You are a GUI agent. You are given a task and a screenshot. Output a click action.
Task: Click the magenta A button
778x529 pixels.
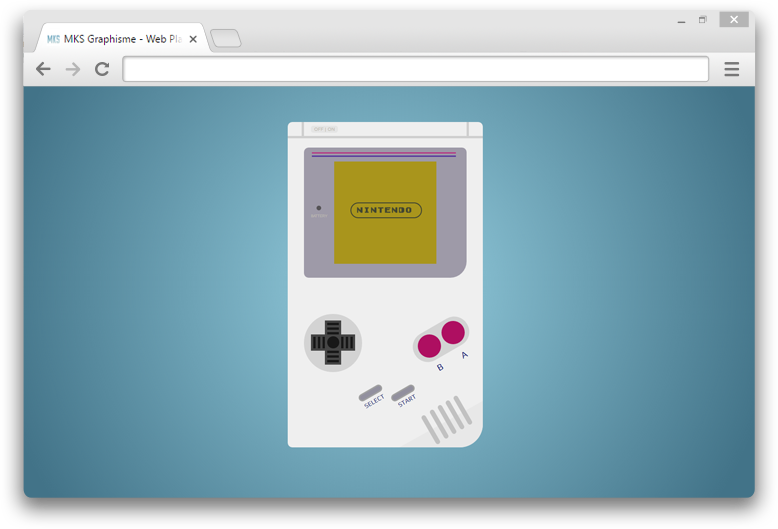[453, 332]
